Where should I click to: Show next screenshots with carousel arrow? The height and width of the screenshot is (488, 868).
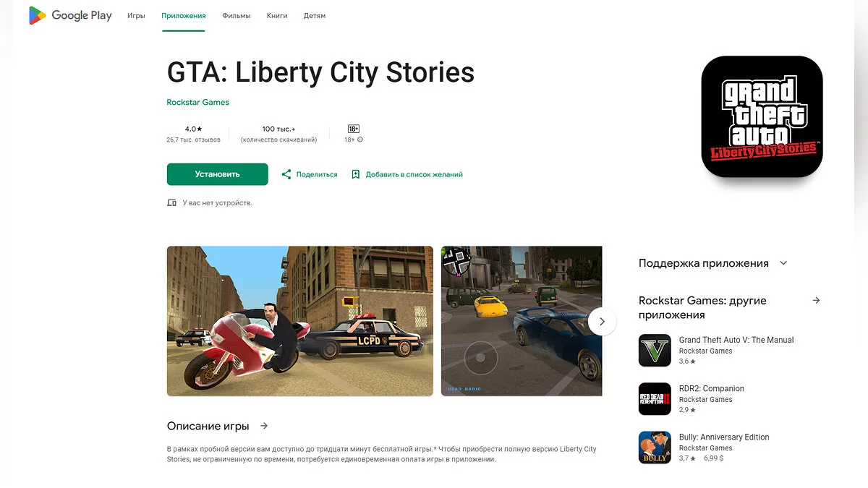coord(602,322)
